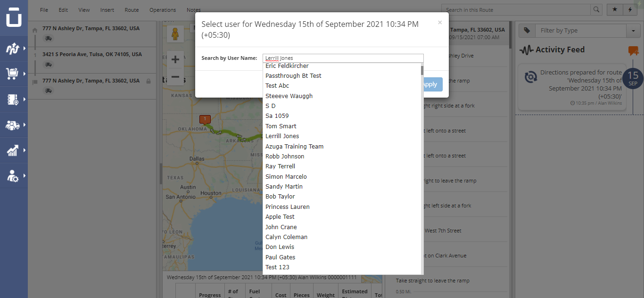
Task: Open the Operations menu
Action: [163, 10]
